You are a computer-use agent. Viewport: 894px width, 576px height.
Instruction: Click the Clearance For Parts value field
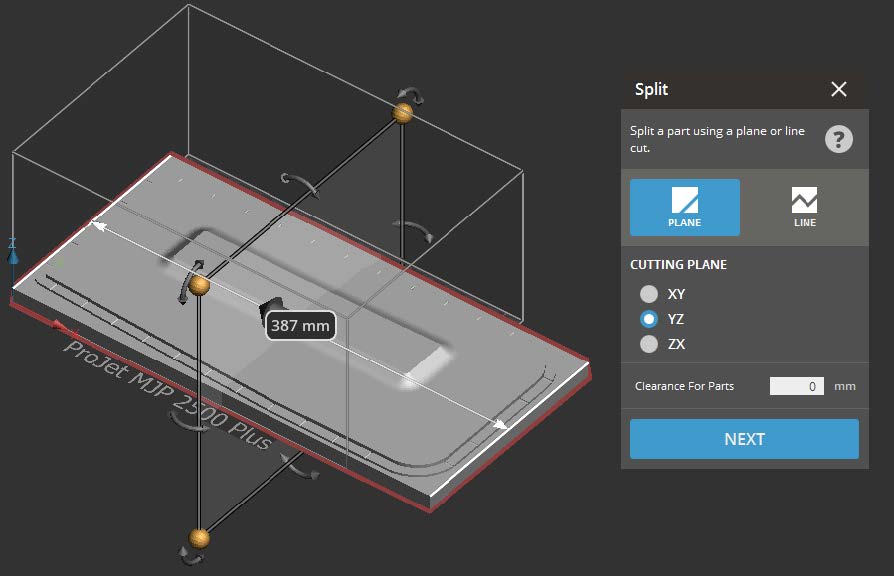coord(796,385)
